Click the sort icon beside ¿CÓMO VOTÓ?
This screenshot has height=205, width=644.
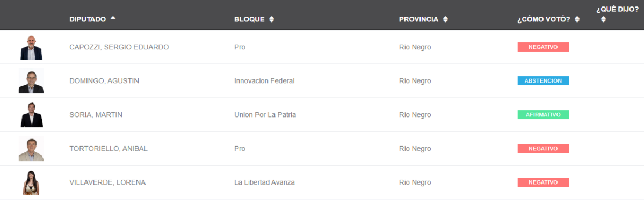(x=577, y=19)
